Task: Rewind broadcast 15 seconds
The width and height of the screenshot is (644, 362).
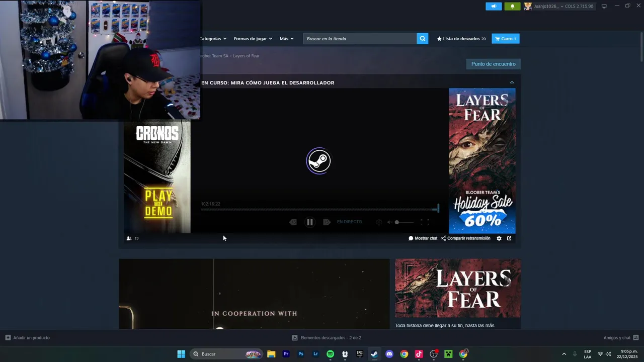Action: pyautogui.click(x=293, y=222)
